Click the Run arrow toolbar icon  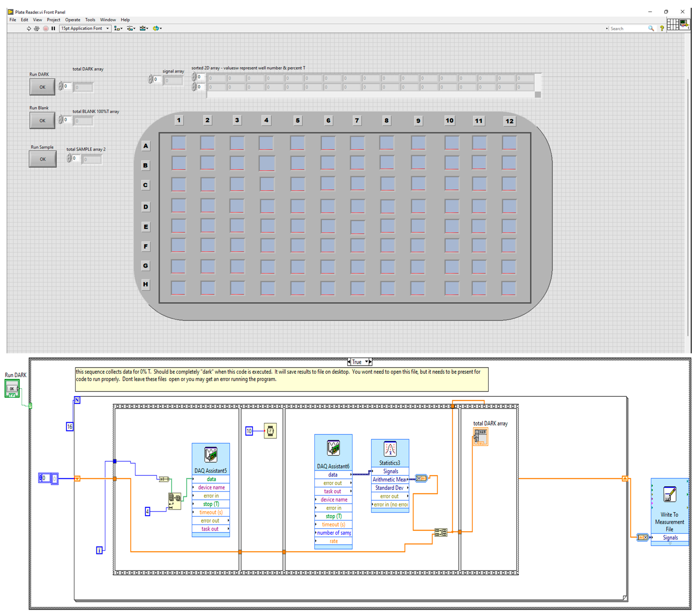coord(29,29)
